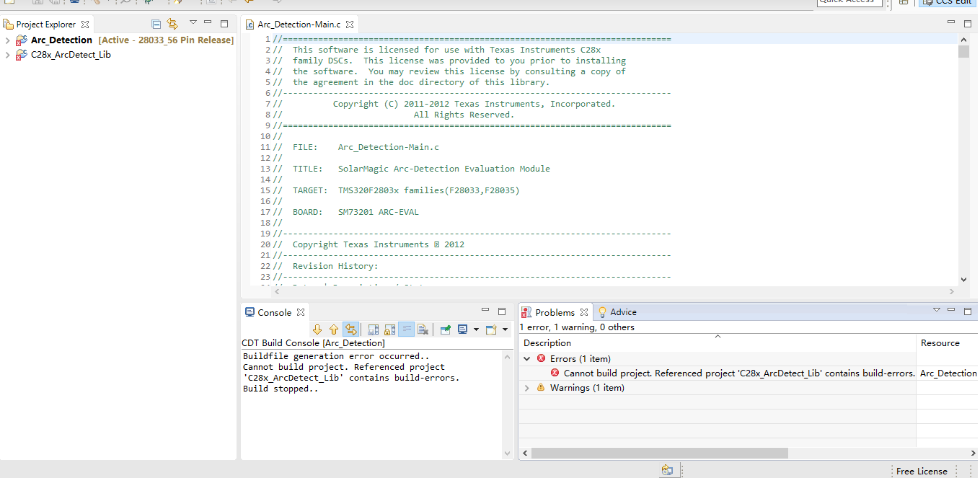
Task: Show previous error in Console
Action: (x=334, y=329)
